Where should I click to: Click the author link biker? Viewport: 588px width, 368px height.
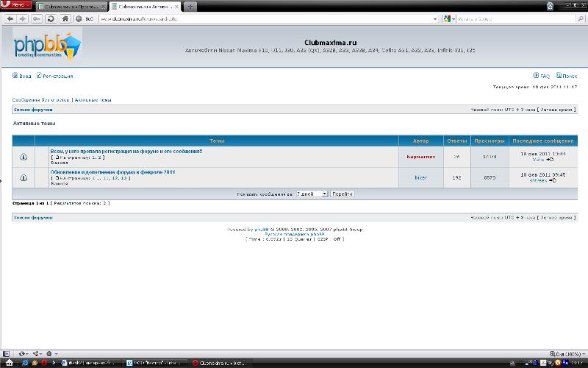click(x=420, y=177)
